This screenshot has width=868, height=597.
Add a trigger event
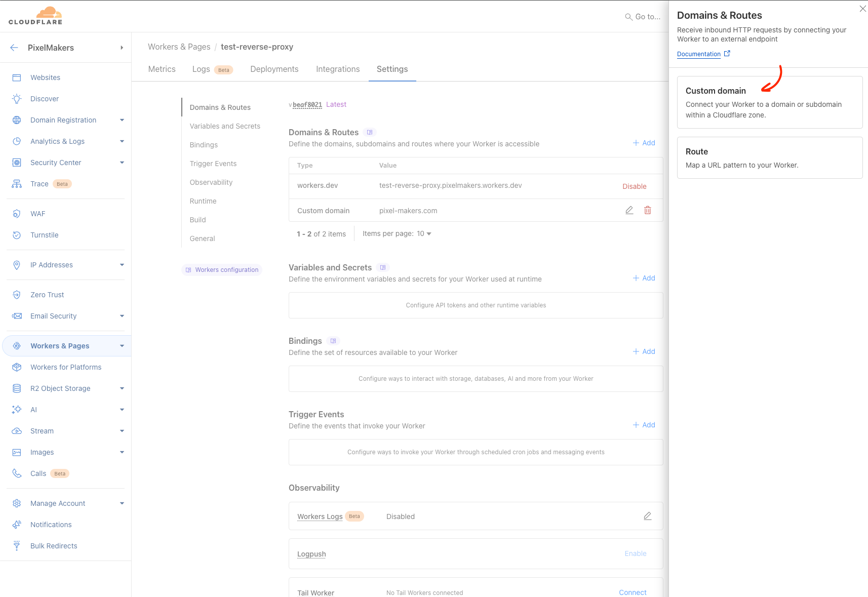[644, 425]
